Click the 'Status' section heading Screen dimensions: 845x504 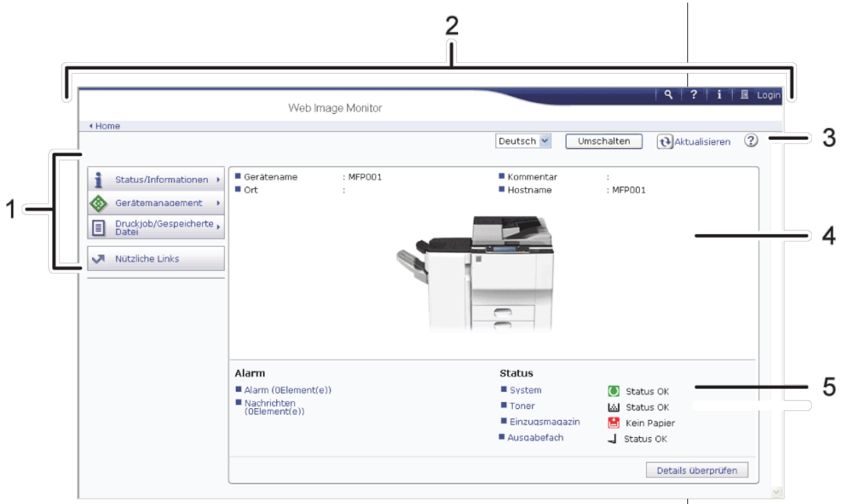516,373
